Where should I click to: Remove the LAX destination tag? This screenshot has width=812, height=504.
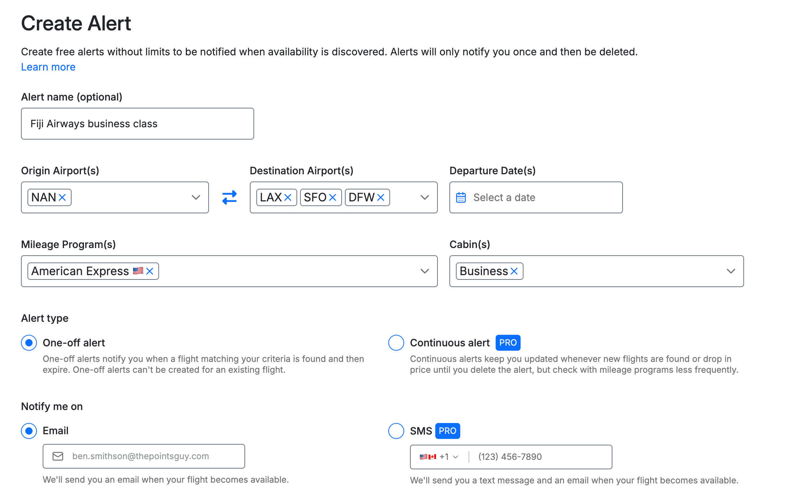[288, 197]
